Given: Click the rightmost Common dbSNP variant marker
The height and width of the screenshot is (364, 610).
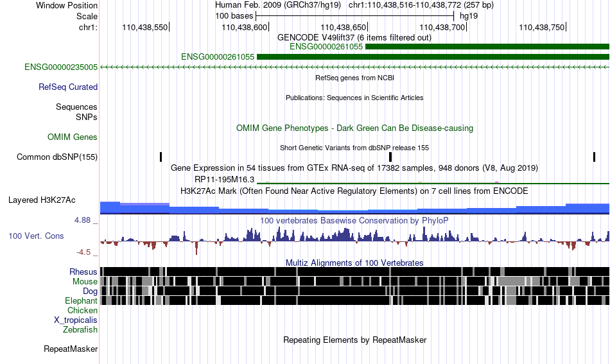Looking at the screenshot, I should click(594, 157).
